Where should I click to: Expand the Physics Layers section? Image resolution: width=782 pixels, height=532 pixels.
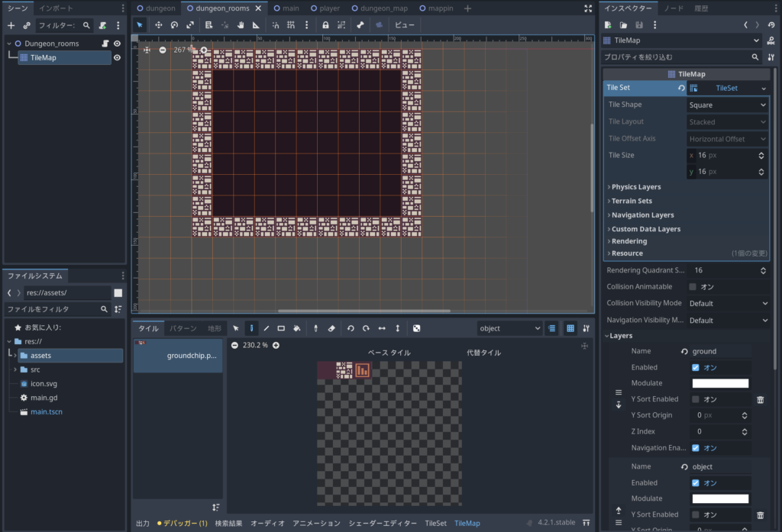coord(635,187)
